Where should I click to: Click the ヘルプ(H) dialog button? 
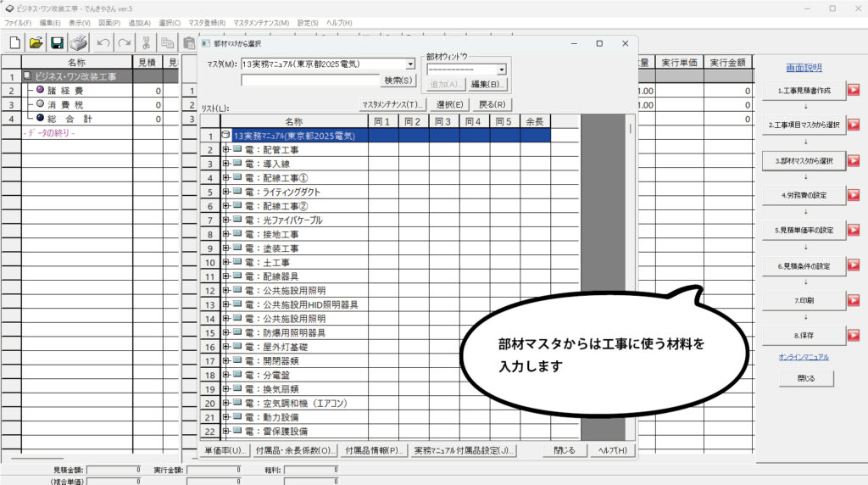(612, 450)
